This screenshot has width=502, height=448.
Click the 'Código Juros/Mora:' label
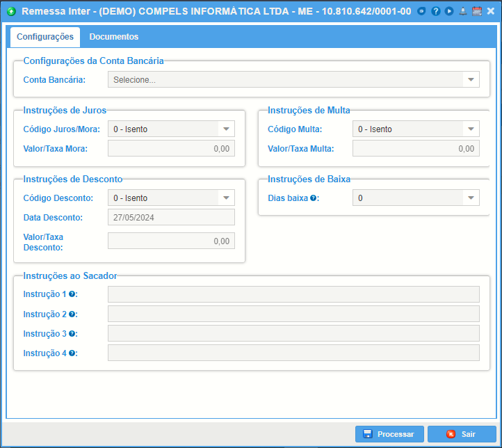coord(61,129)
